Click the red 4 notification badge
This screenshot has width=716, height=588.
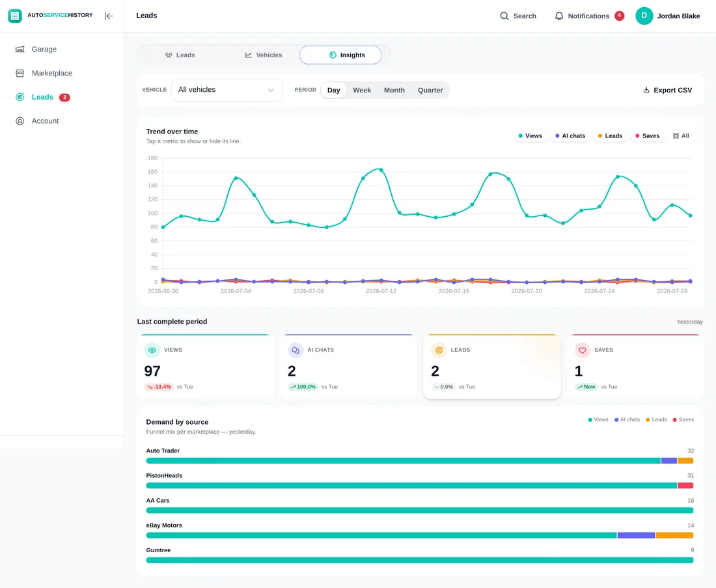619,16
